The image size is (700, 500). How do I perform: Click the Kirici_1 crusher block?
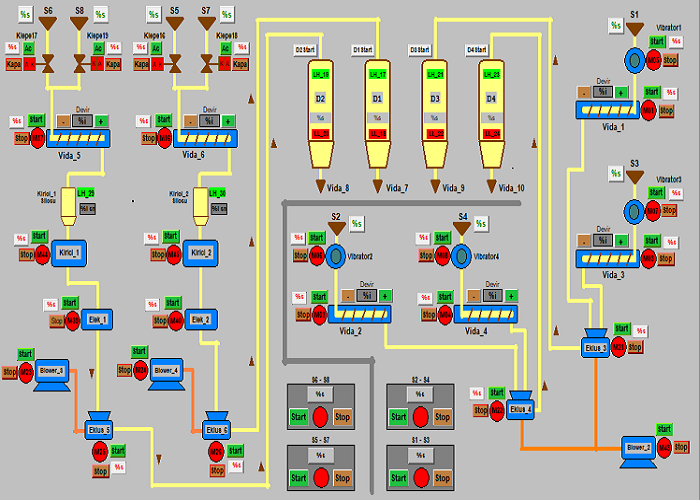click(x=70, y=252)
